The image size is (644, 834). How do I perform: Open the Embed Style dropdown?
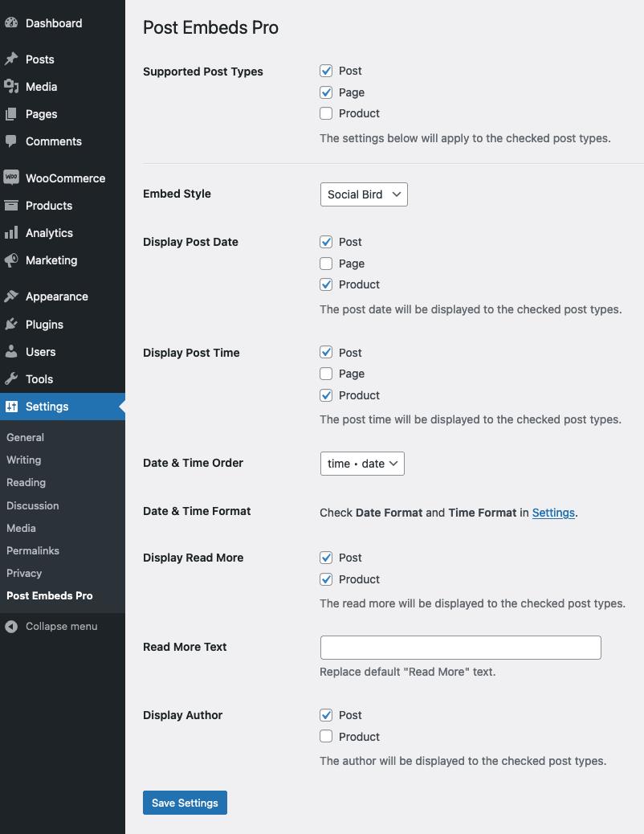click(x=364, y=194)
